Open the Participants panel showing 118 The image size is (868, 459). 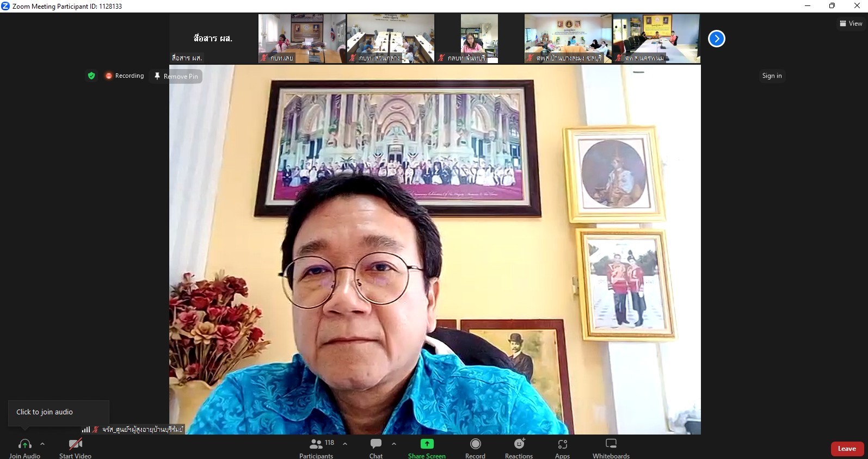point(316,448)
